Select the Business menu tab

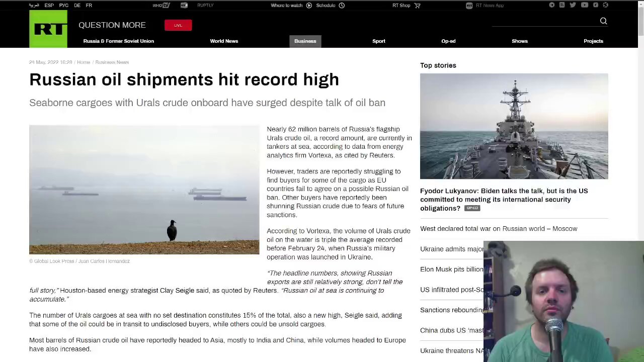click(305, 41)
